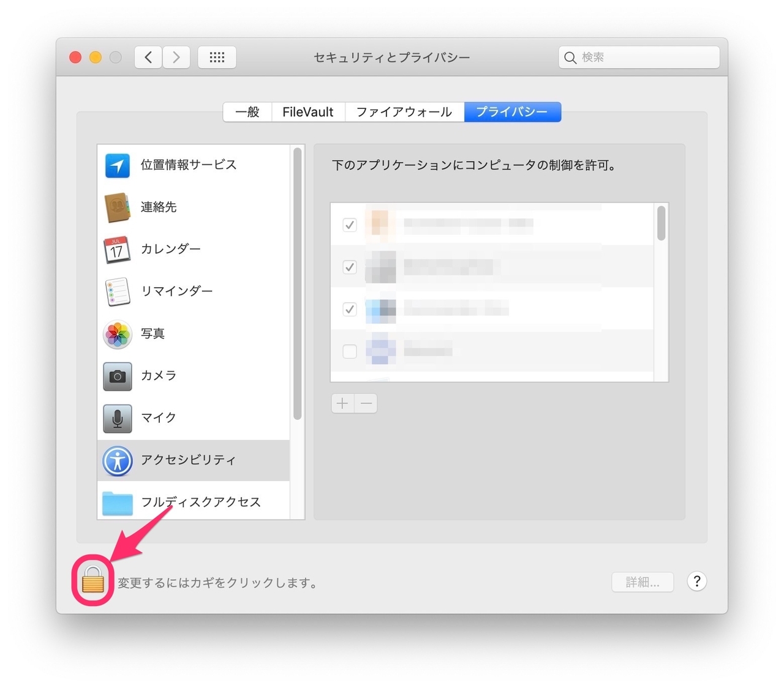Switch to the FileVault tab
Image resolution: width=784 pixels, height=688 pixels.
point(307,112)
